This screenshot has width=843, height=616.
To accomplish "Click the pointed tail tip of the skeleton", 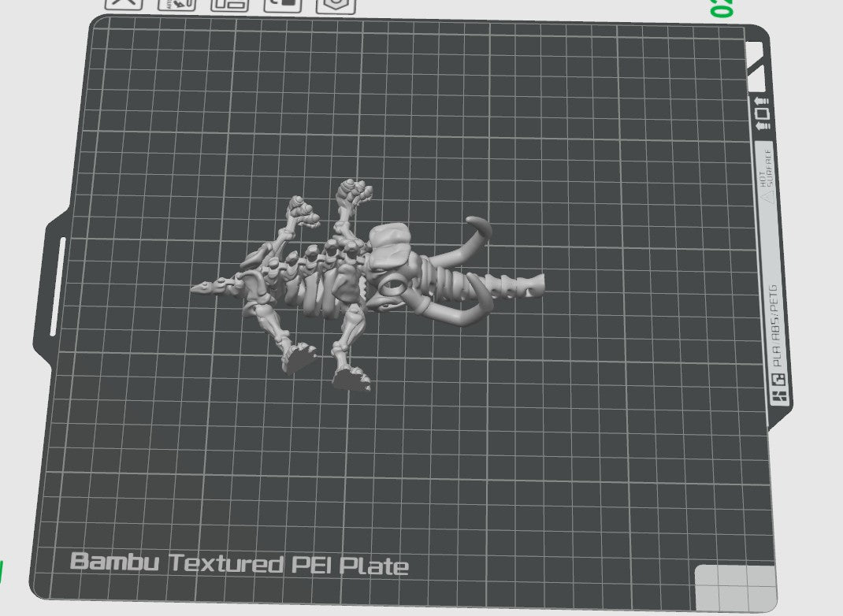I will click(197, 288).
